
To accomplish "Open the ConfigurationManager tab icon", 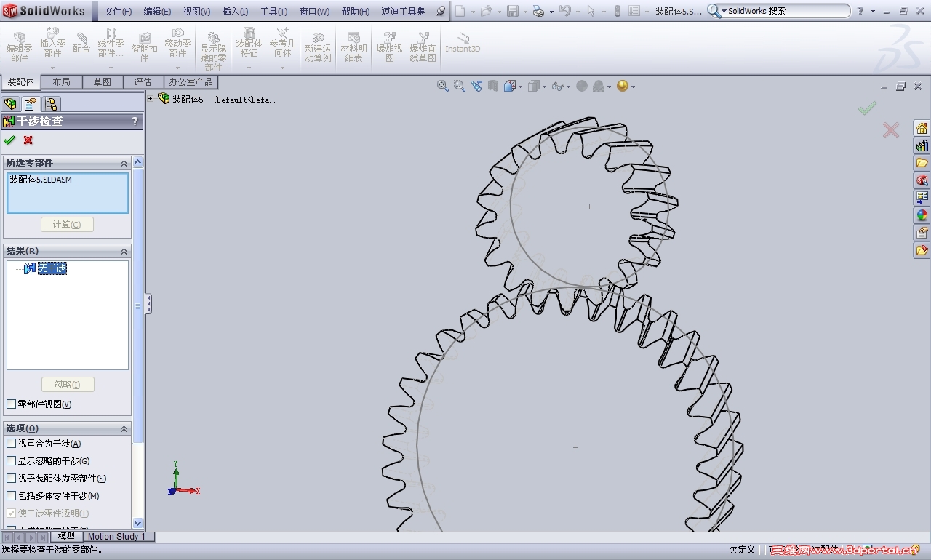I will point(51,104).
